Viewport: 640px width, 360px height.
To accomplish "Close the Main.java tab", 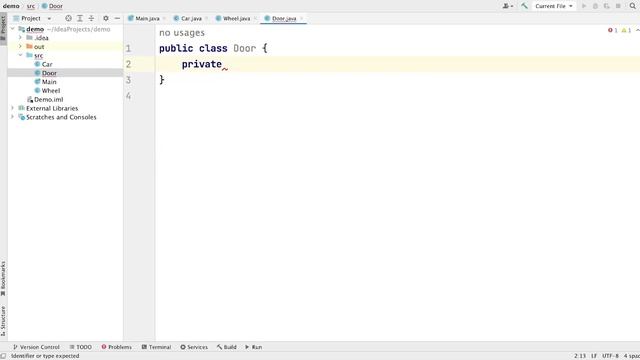I will click(x=164, y=18).
